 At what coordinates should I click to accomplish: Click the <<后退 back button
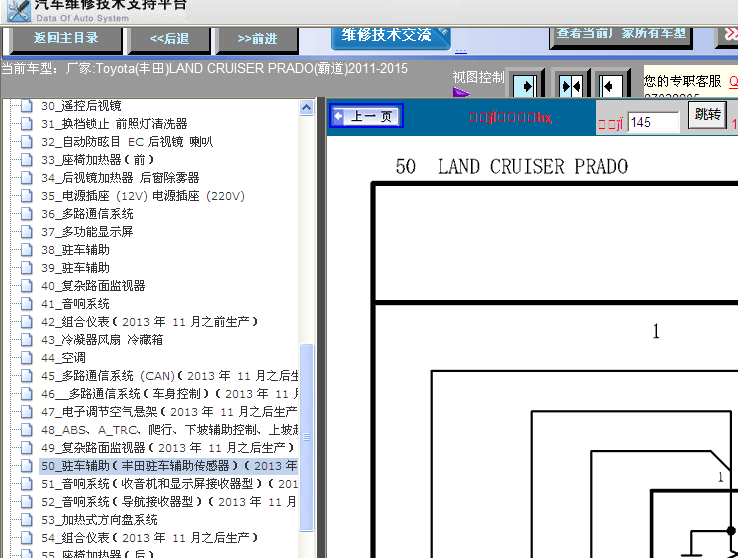pos(169,39)
